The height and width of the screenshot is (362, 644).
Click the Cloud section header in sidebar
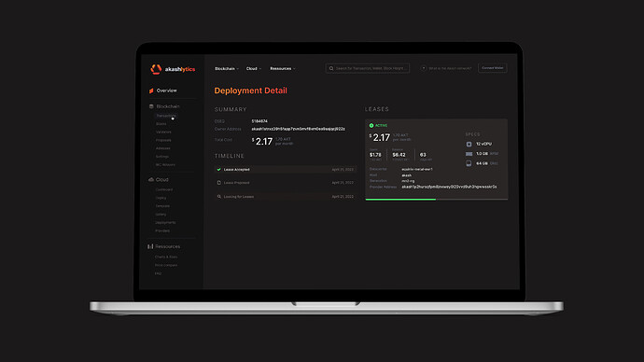point(161,180)
